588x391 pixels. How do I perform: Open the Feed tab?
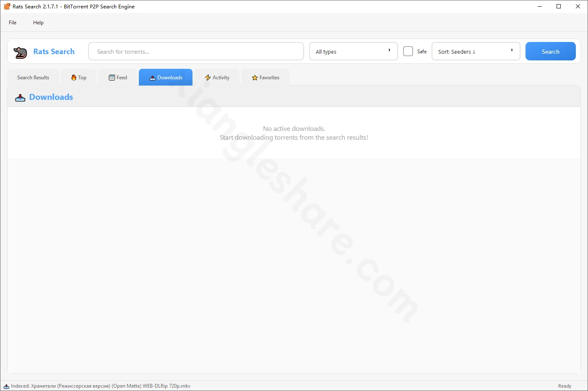click(x=118, y=78)
